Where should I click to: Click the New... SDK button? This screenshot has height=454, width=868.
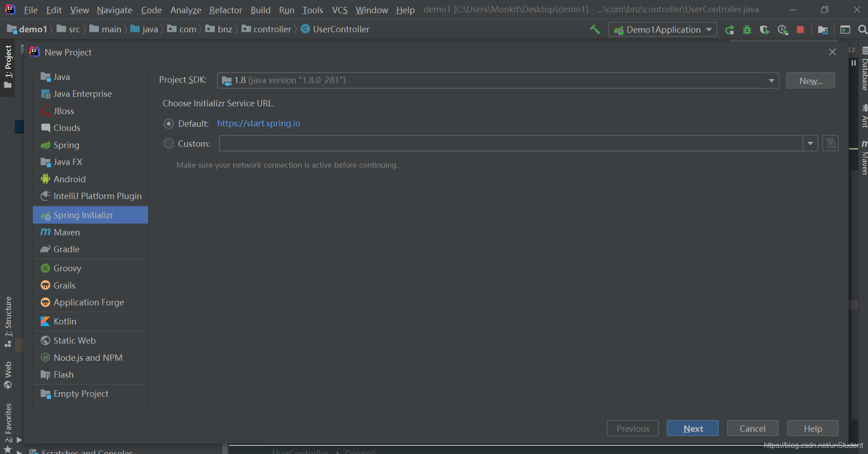pos(811,81)
